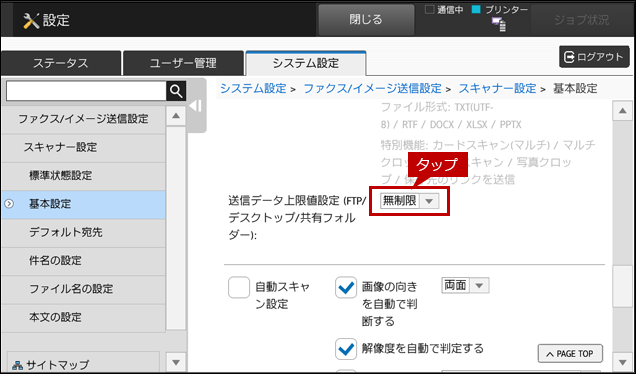636x374 pixels.
Task: Uncheck 解像度を自動で判定する
Action: coord(346,349)
